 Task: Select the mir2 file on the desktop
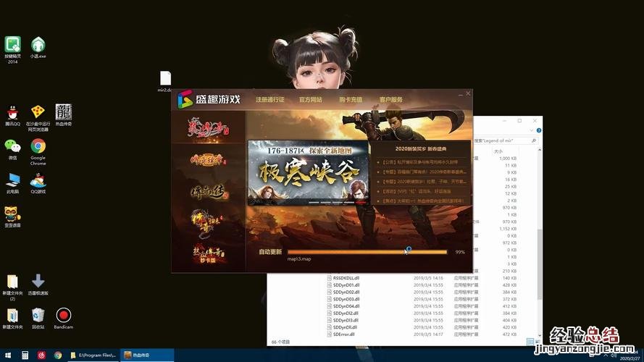(164, 79)
